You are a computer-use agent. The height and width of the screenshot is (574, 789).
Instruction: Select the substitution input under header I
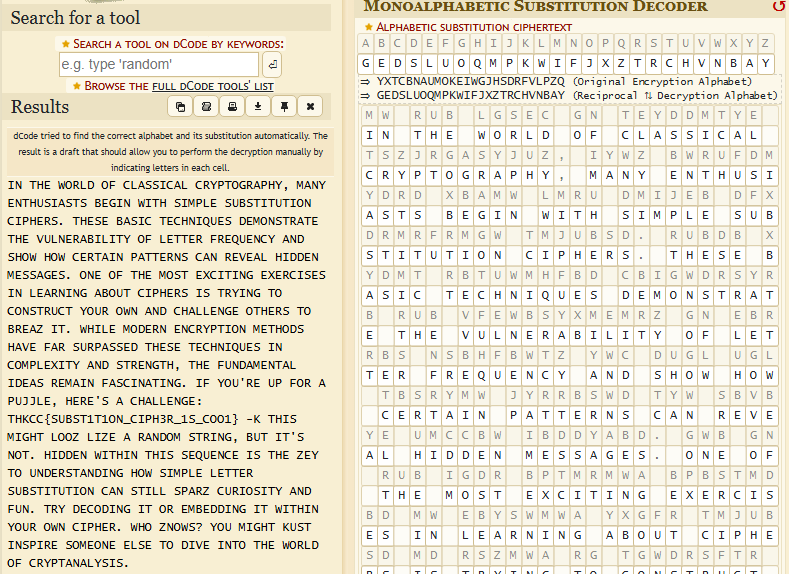pyautogui.click(x=493, y=64)
